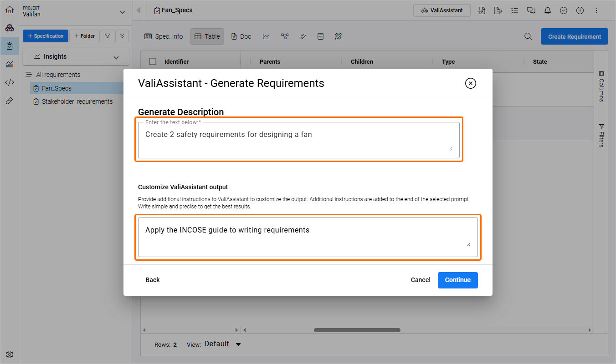Toggle the select-all checkbox in table header

[153, 61]
